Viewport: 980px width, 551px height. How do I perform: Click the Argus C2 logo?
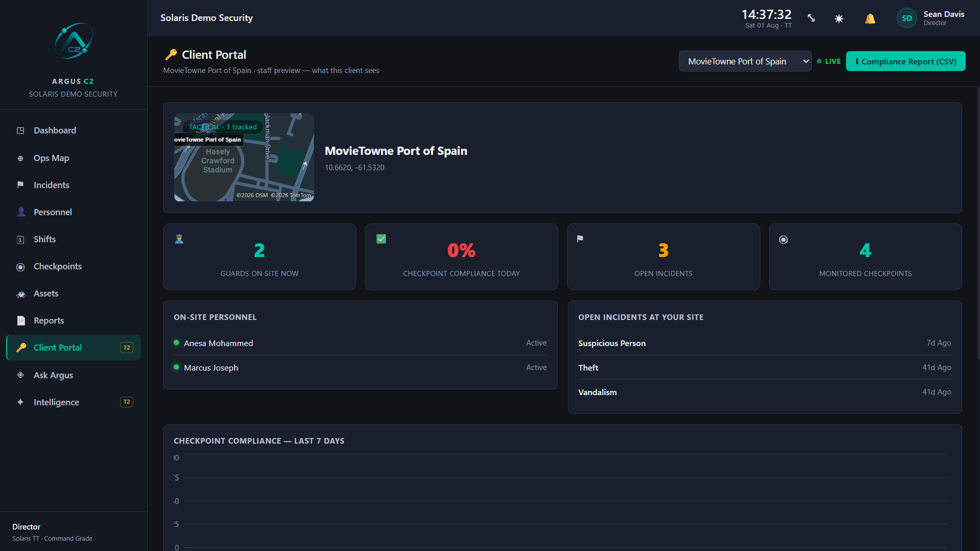(x=74, y=41)
